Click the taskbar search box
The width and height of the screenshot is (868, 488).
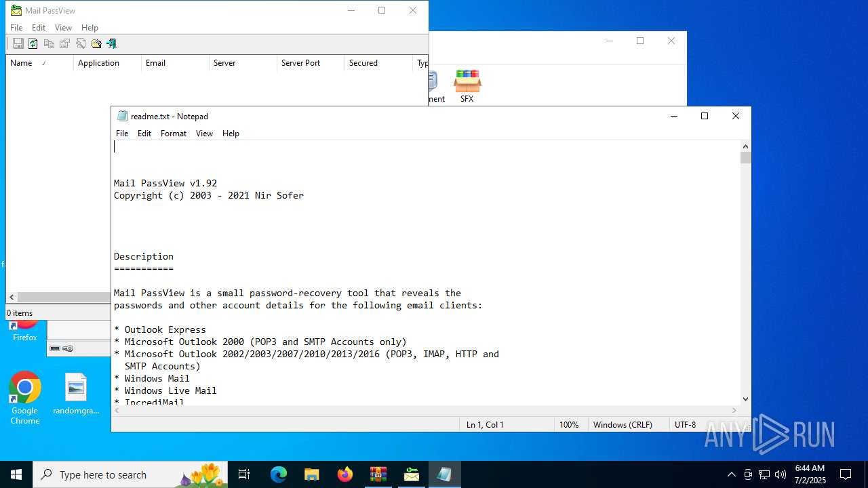point(129,474)
